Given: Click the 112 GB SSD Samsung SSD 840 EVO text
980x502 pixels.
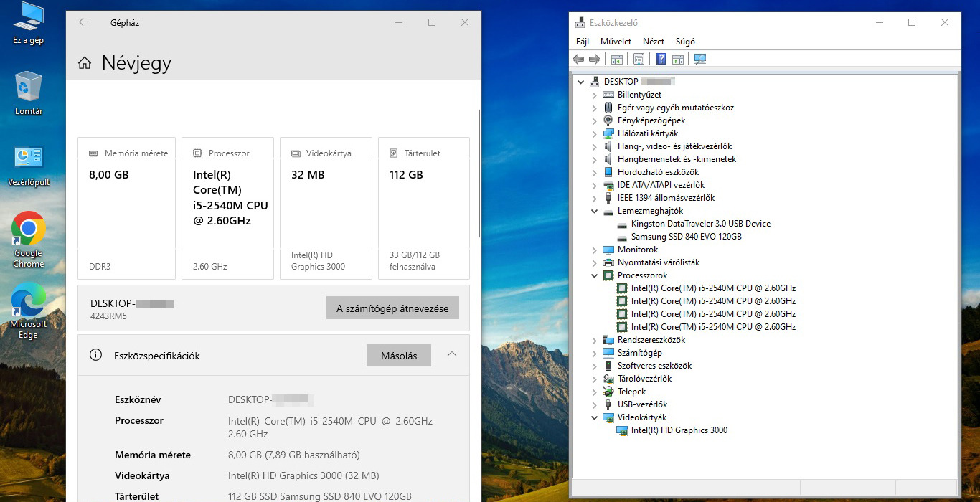Looking at the screenshot, I should pyautogui.click(x=320, y=496).
